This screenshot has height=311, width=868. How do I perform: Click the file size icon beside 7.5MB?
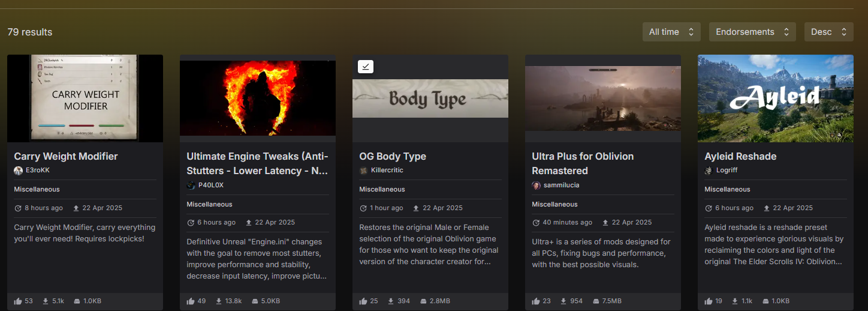pyautogui.click(x=596, y=301)
